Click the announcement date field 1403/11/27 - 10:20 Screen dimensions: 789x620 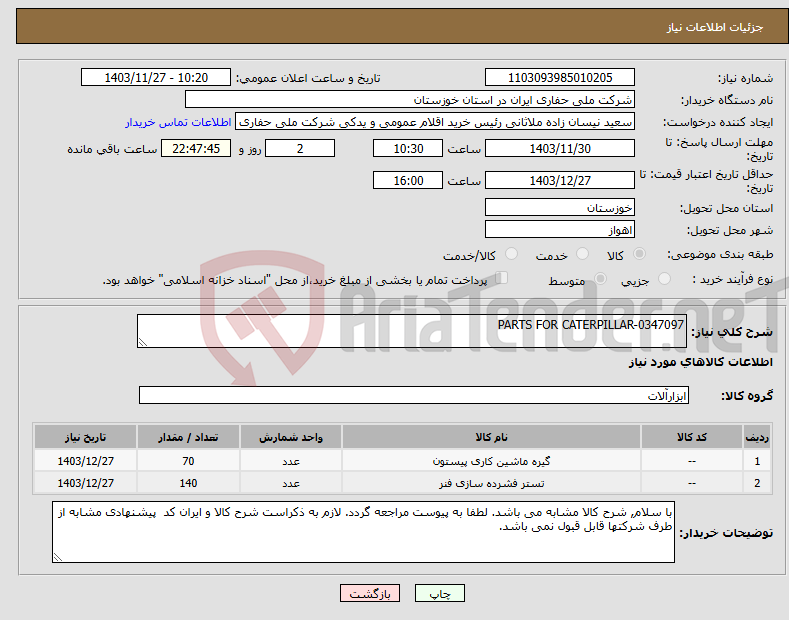(x=156, y=78)
